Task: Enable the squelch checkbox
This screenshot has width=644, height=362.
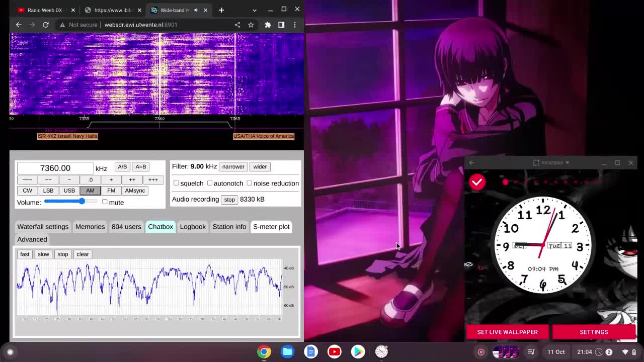Action: (176, 183)
